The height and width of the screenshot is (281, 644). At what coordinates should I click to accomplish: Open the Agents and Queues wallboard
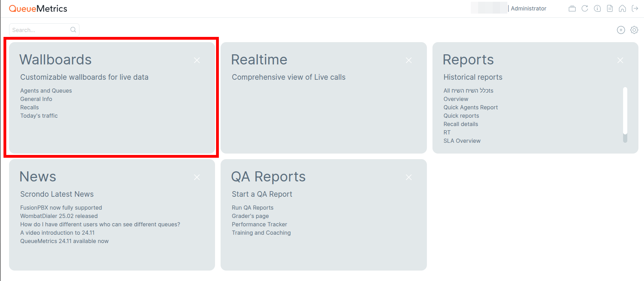coord(46,91)
